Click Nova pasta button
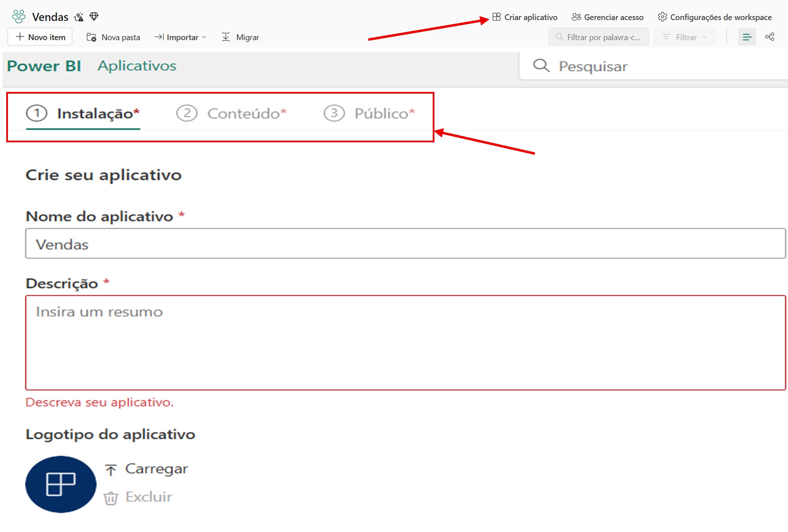 pos(113,37)
